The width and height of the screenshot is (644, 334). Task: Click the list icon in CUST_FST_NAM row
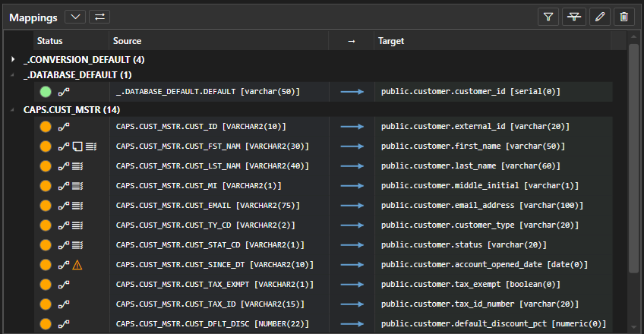click(91, 147)
